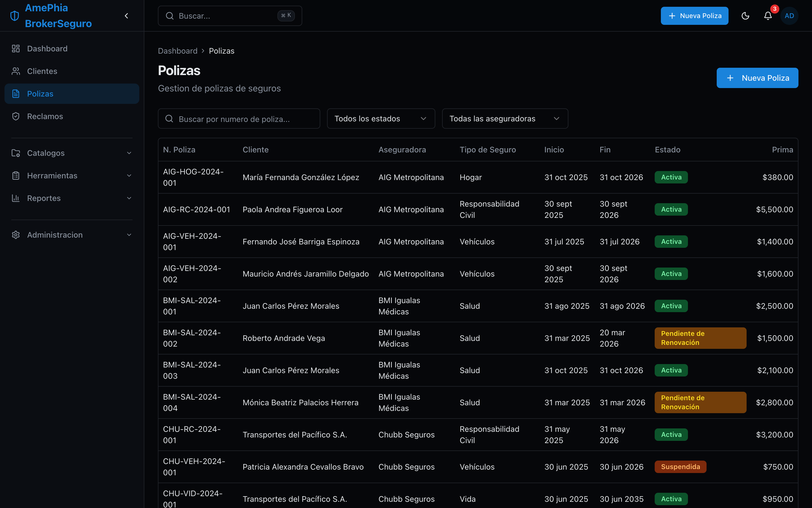
Task: Click the magnifier icon in the top search bar
Action: pos(170,16)
